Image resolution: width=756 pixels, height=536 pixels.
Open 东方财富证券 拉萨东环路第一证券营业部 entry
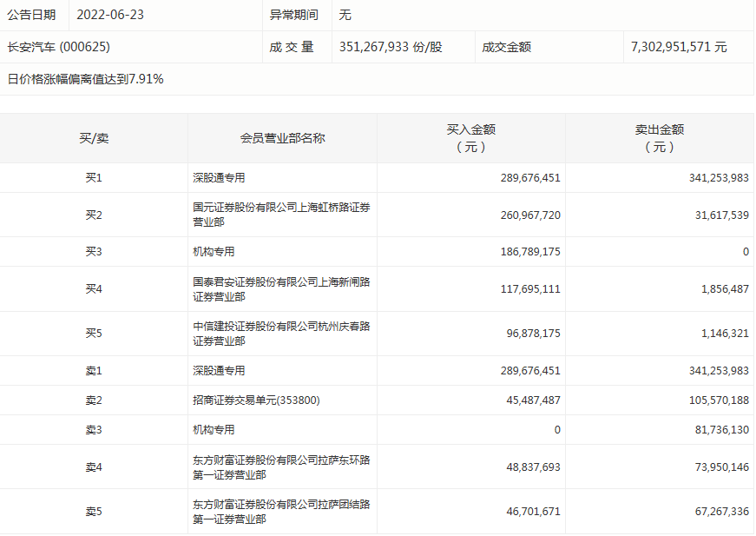pyautogui.click(x=281, y=467)
